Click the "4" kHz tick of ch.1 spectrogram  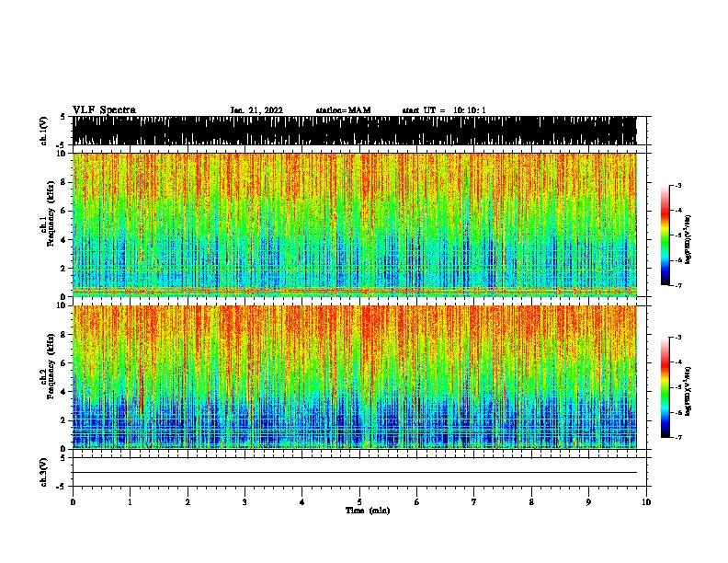tap(63, 240)
